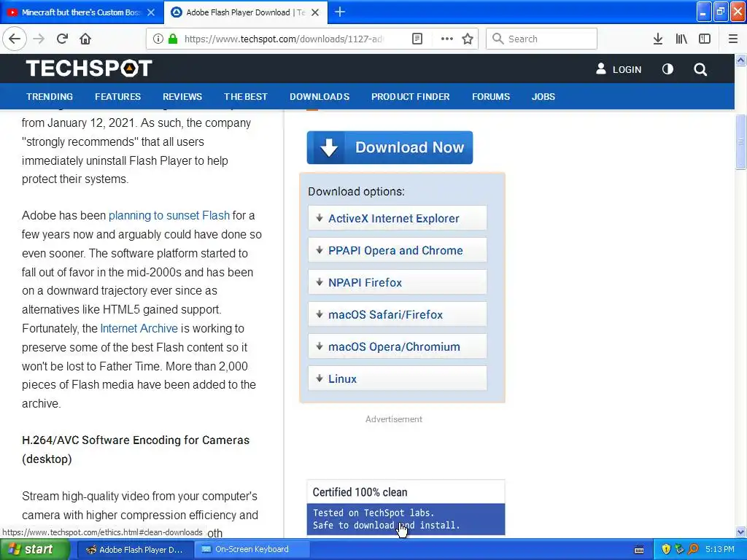Open On-Screen Keyboard from the taskbar
747x560 pixels.
(x=252, y=550)
